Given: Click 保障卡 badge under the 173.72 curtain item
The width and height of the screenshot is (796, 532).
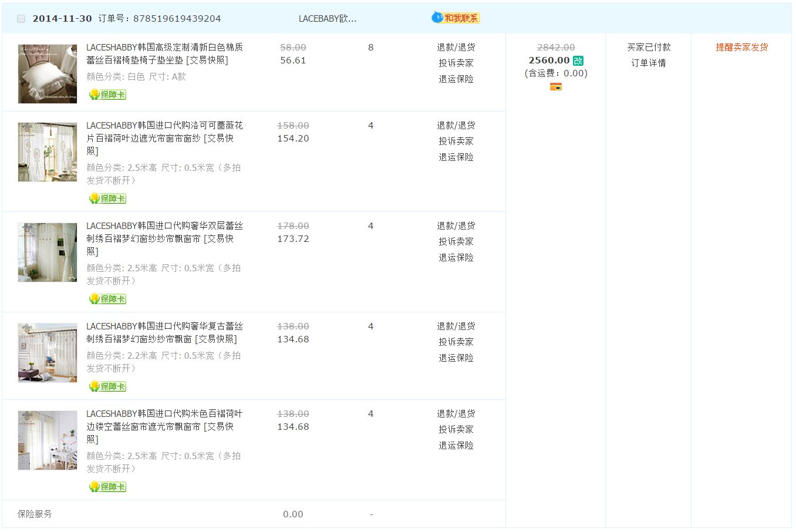Looking at the screenshot, I should (x=108, y=299).
